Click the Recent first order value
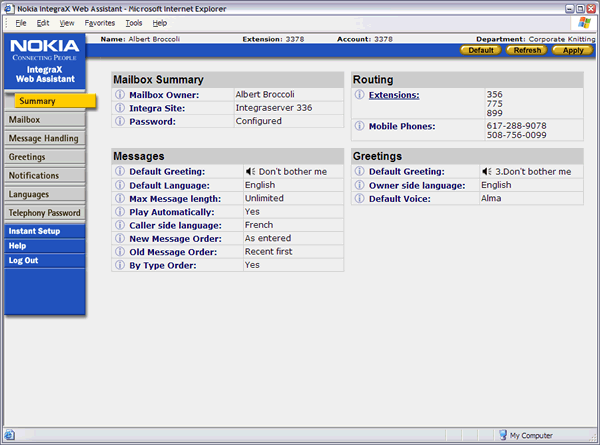This screenshot has height=445, width=600. 268,251
